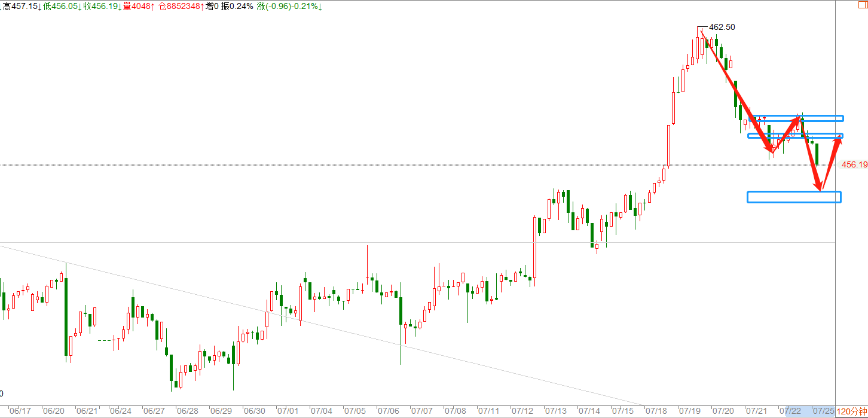
Task: Select the 07/19 date on time axis
Action: 690,411
